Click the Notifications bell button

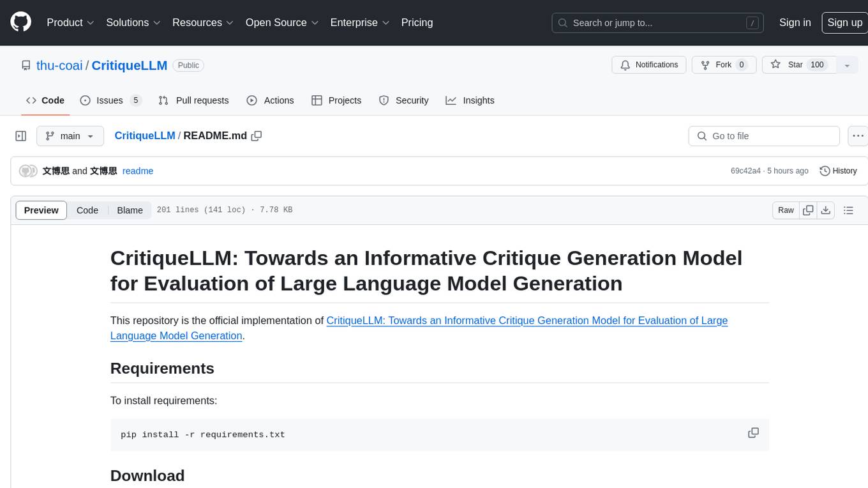point(649,65)
